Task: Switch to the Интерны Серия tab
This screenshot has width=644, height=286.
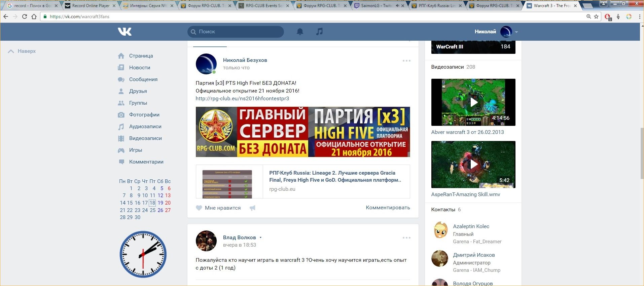Action: click(x=148, y=6)
